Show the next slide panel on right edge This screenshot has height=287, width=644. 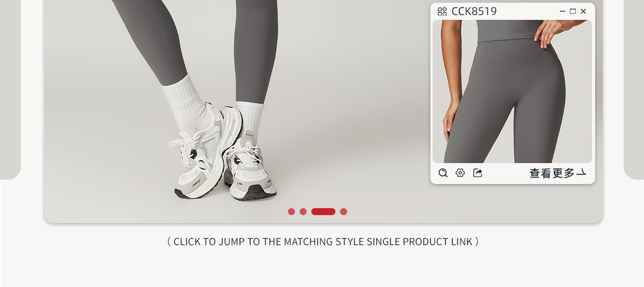click(634, 90)
